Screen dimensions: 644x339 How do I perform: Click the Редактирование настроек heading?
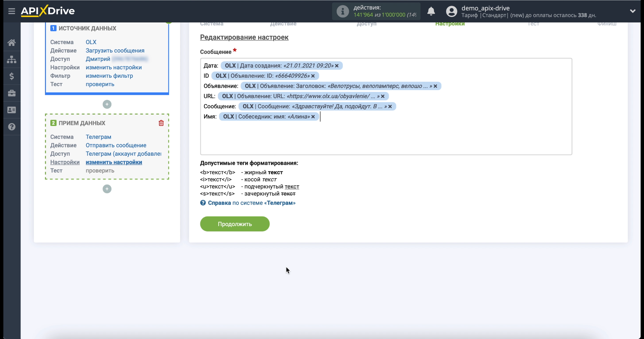pyautogui.click(x=244, y=38)
